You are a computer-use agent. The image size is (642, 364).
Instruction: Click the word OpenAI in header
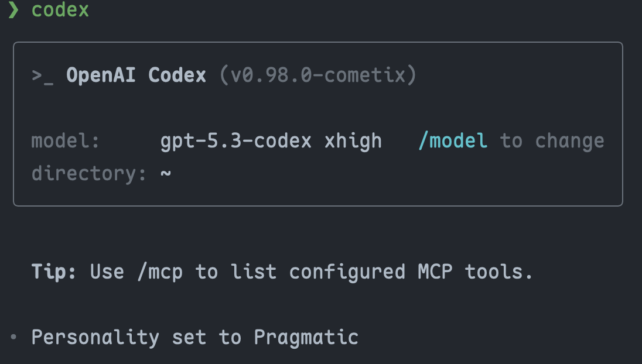pyautogui.click(x=101, y=75)
